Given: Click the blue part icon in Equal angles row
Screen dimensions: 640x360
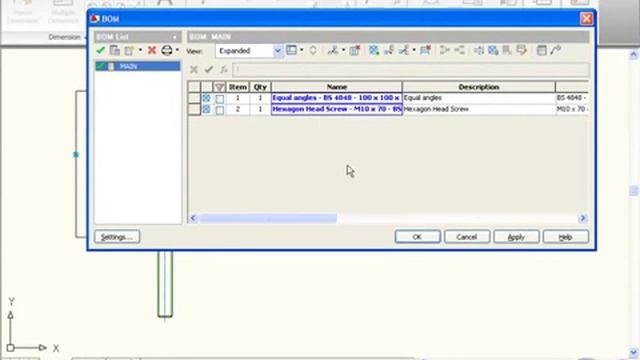Looking at the screenshot, I should coord(207,98).
